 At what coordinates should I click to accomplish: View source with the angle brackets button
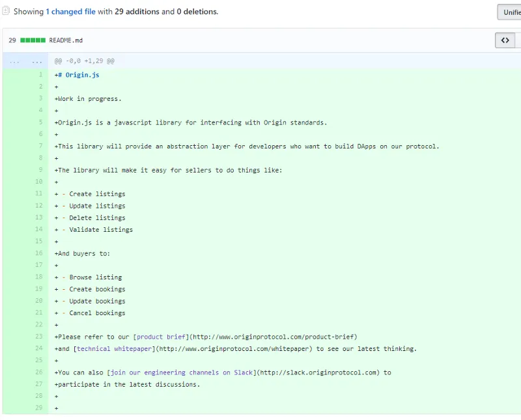coord(505,40)
